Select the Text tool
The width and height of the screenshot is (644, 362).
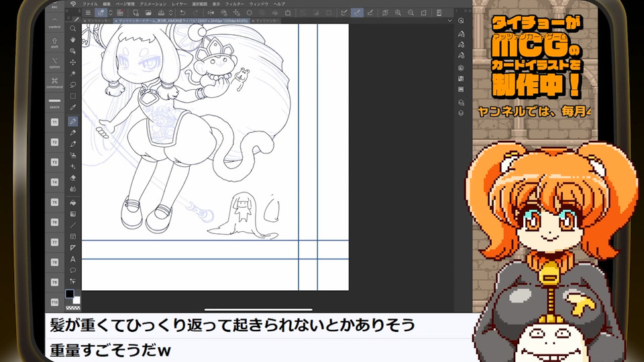[x=72, y=259]
